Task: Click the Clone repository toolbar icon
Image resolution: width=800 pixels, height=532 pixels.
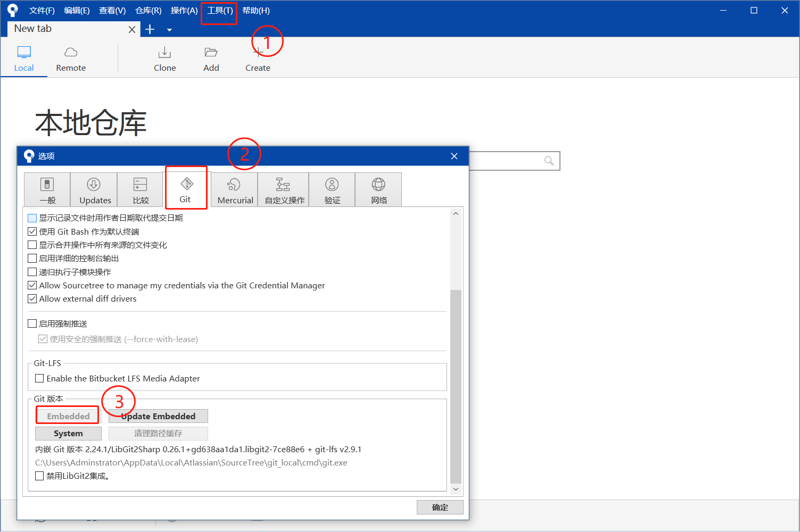Action: (164, 57)
